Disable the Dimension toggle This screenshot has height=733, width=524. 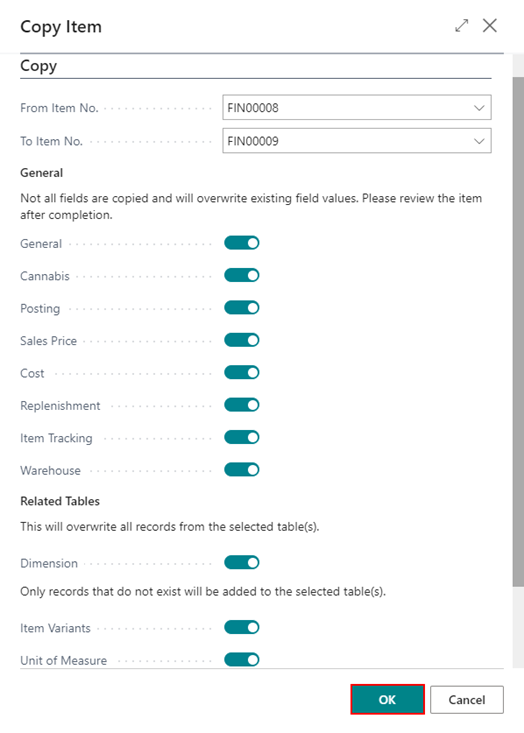click(x=242, y=562)
